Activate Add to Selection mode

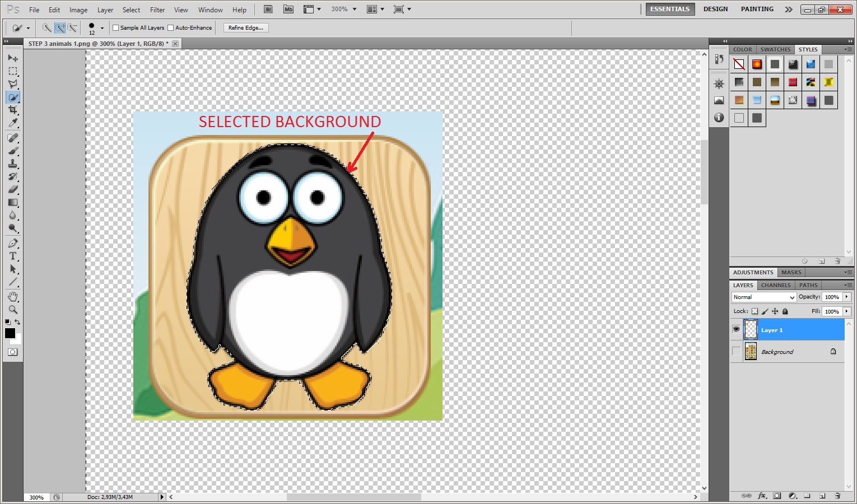click(x=60, y=27)
